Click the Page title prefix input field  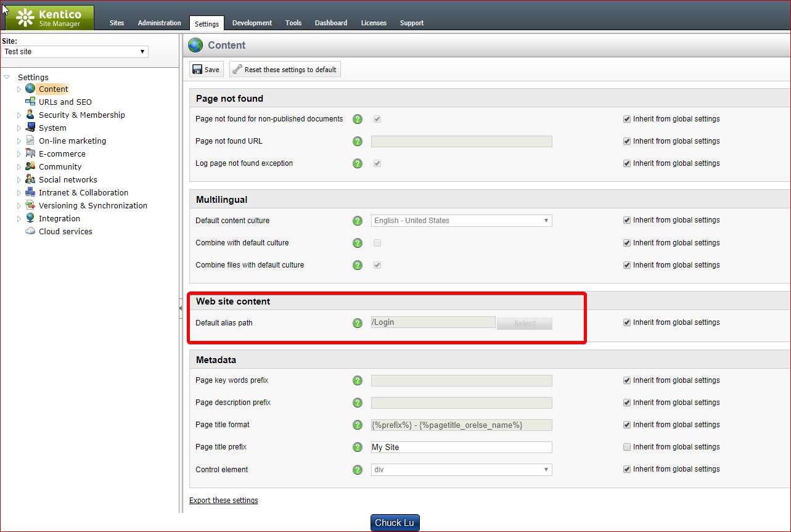pyautogui.click(x=461, y=448)
